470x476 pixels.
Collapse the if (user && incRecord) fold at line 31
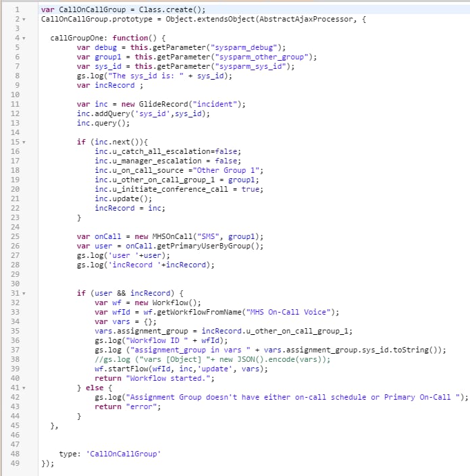click(x=24, y=294)
